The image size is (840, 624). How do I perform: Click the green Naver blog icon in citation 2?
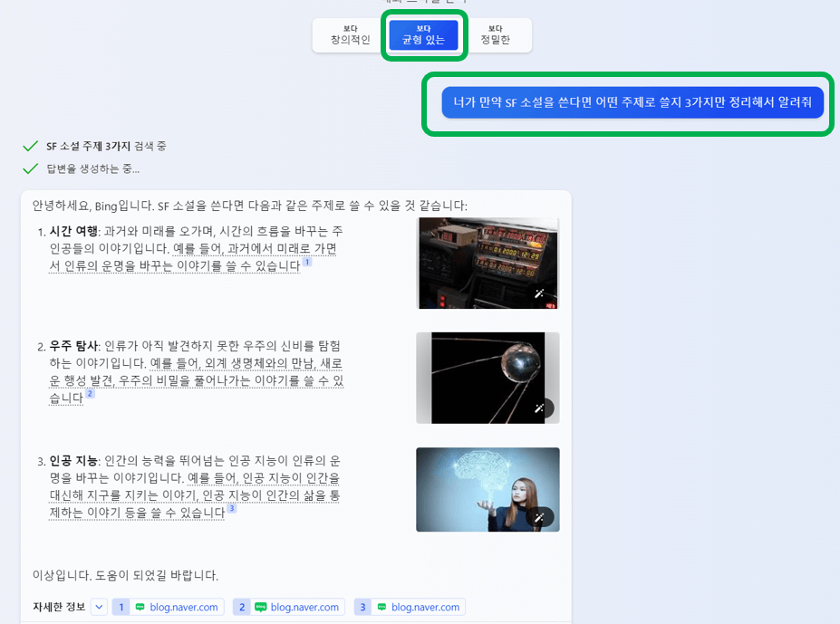pos(263,607)
